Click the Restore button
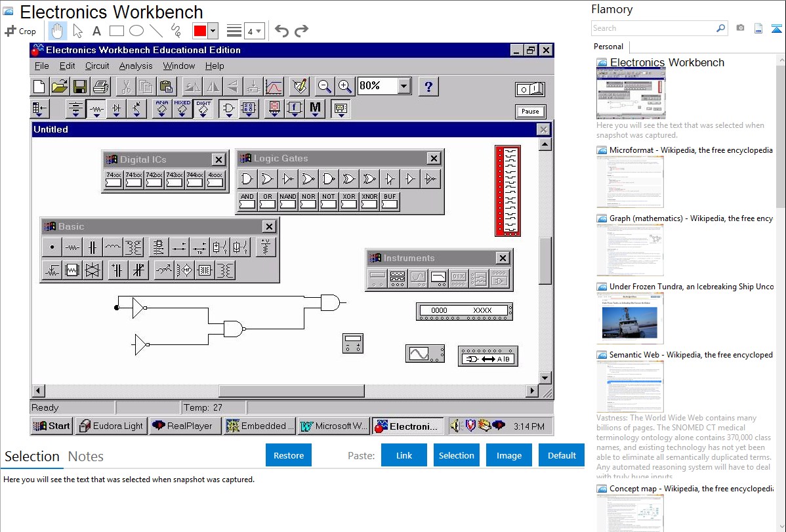Viewport: 786px width, 532px height. coord(288,455)
